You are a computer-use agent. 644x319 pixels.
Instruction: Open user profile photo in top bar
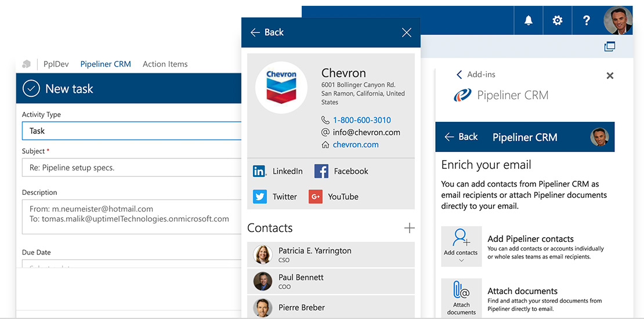coord(618,20)
